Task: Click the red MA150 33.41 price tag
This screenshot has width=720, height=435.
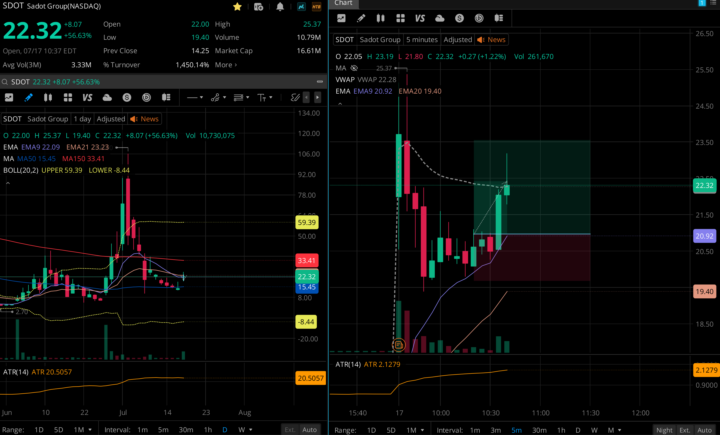Action: point(307,260)
